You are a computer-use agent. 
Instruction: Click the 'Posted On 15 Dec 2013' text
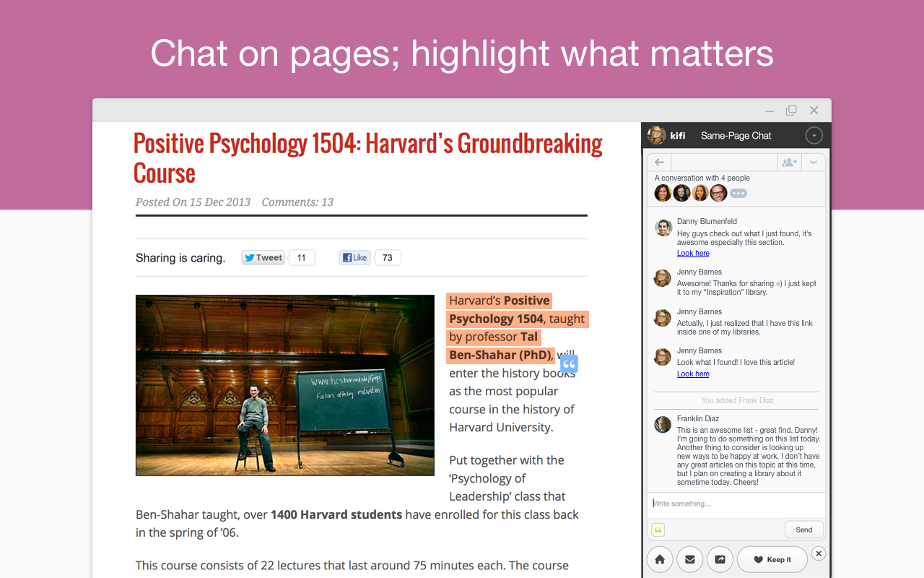click(x=193, y=202)
